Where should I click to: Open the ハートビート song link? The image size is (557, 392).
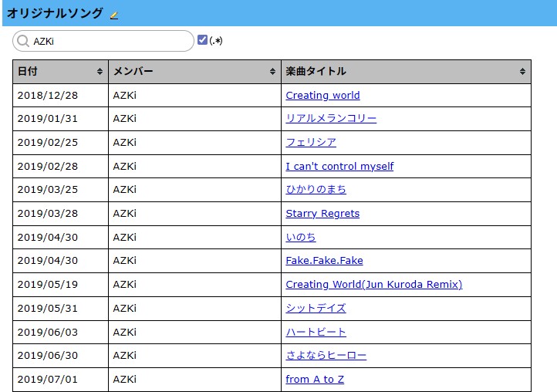click(316, 332)
